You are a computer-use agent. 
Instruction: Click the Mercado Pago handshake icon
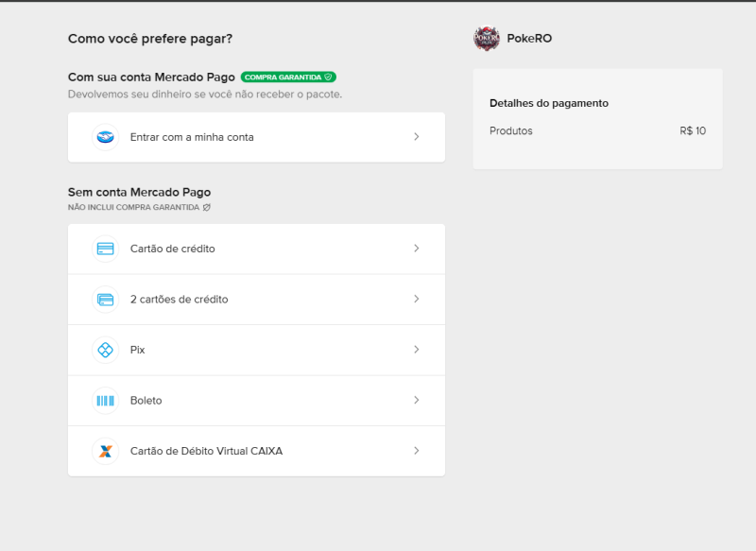click(x=105, y=137)
